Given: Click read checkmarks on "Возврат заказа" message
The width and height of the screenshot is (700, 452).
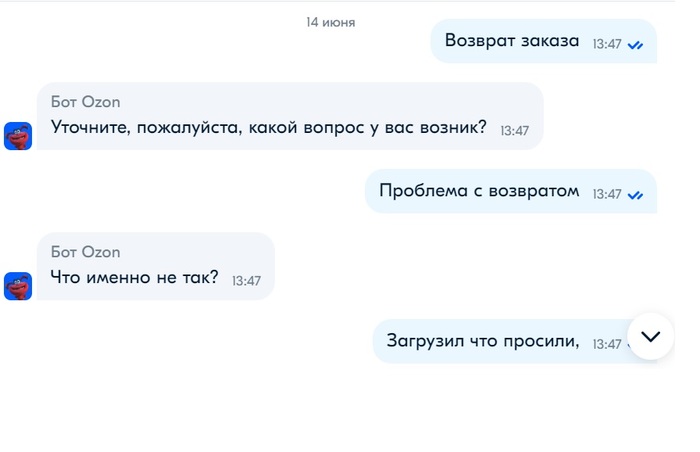Looking at the screenshot, I should point(635,45).
